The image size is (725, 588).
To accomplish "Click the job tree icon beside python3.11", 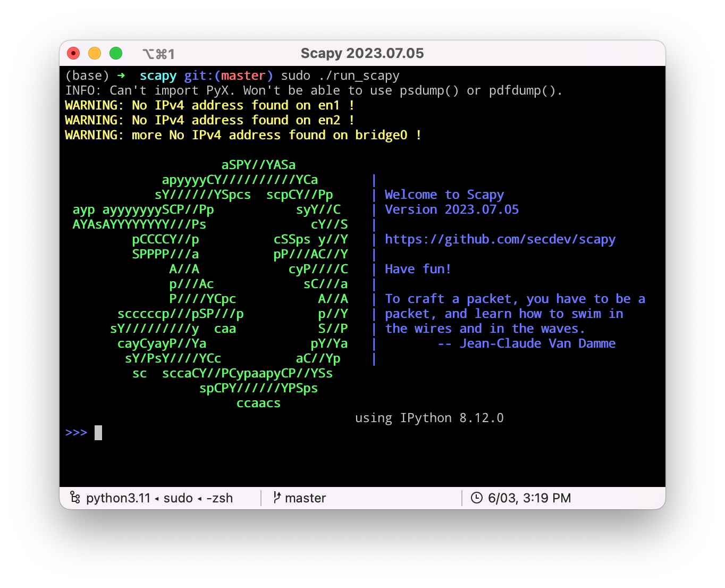I will pos(75,498).
